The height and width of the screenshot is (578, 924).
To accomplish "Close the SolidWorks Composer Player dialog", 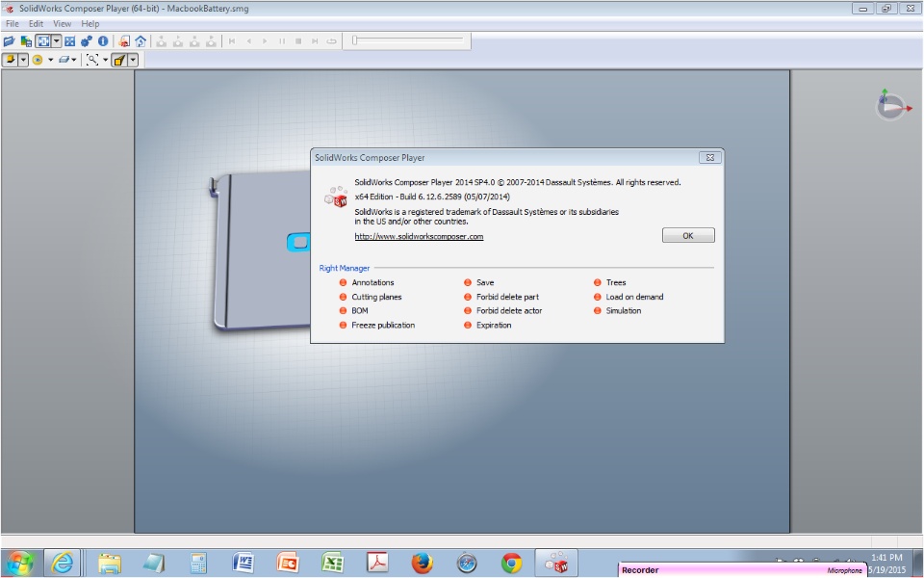I will click(x=710, y=157).
